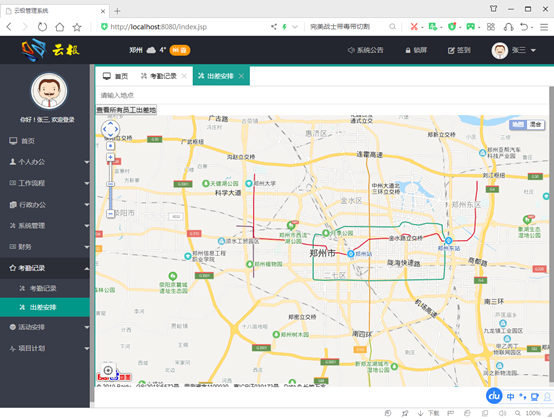Image resolution: width=554 pixels, height=419 pixels.
Task: Click the browser search box text
Action: [x=340, y=26]
